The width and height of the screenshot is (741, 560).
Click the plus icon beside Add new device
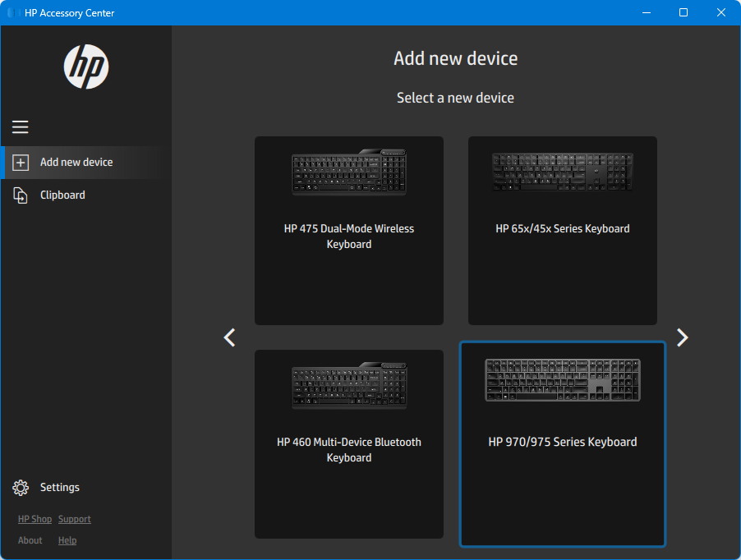(x=20, y=162)
